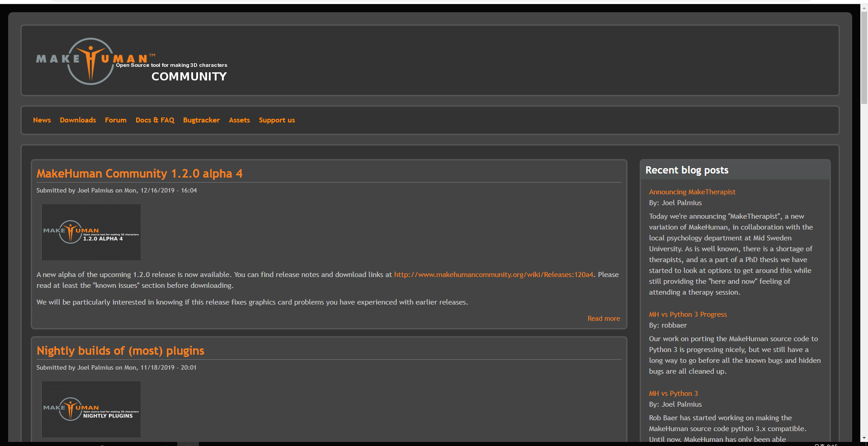Click the 'graphics card problems' sentence in alpha 4 post
This screenshot has height=446, width=868.
point(252,302)
